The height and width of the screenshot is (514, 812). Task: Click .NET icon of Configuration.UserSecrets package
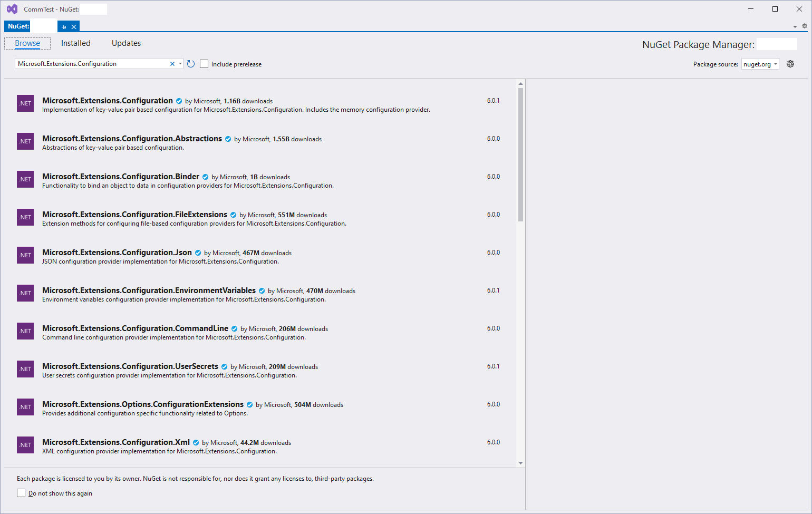click(x=25, y=369)
